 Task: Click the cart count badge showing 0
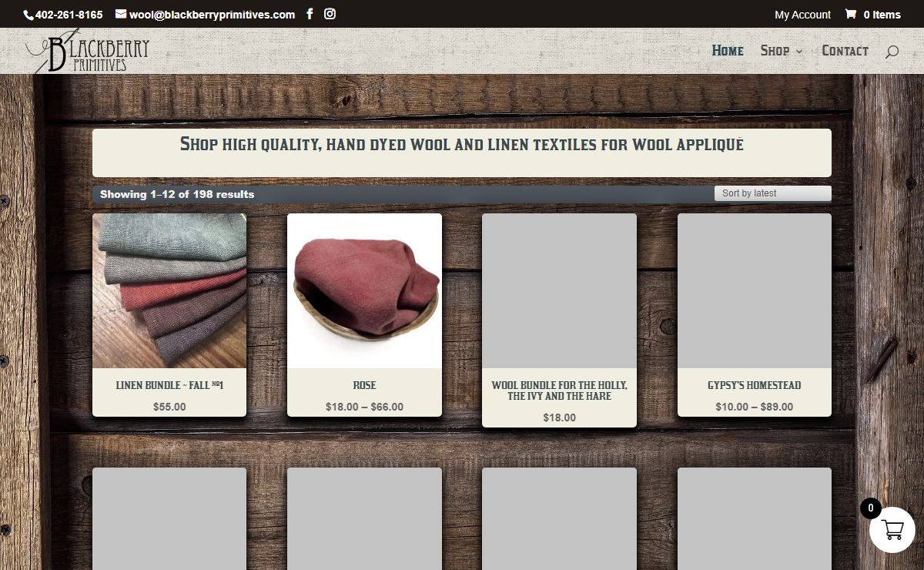click(871, 508)
